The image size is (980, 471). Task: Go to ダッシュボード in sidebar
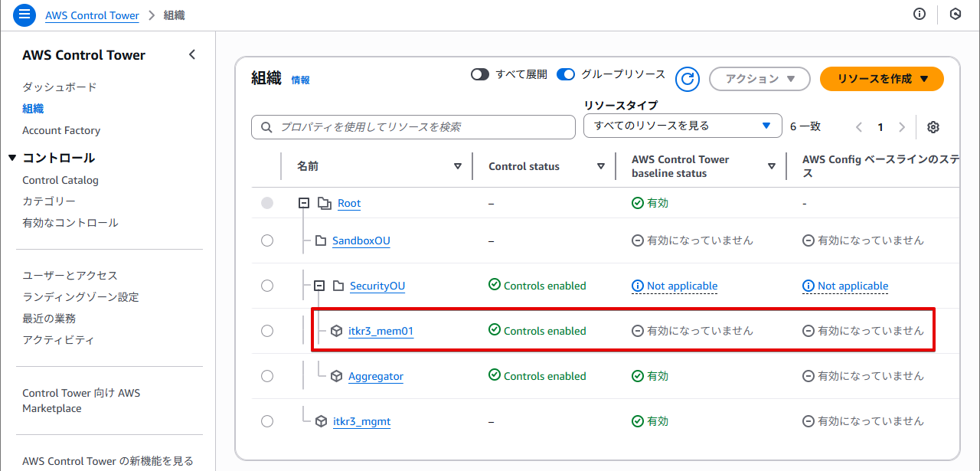tap(59, 87)
